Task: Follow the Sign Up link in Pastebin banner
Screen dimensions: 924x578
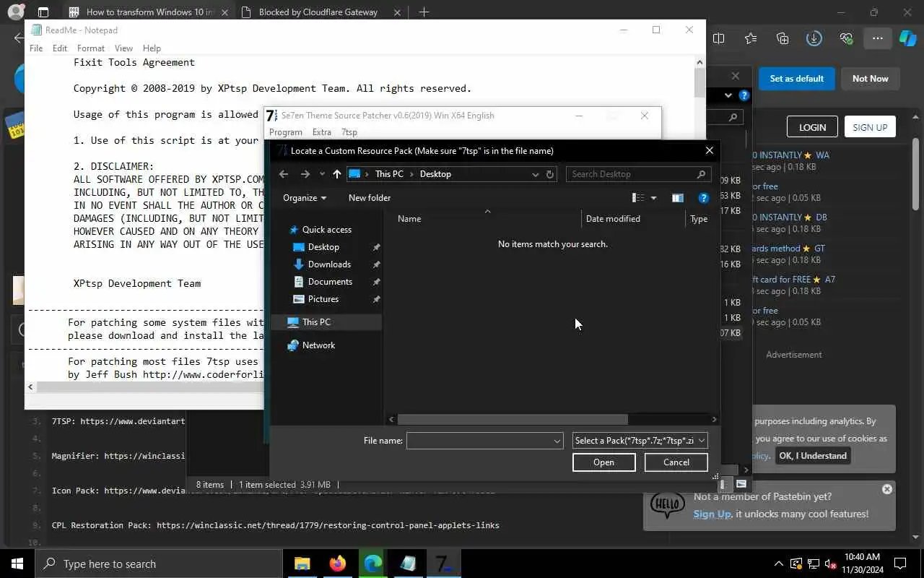Action: tap(712, 514)
